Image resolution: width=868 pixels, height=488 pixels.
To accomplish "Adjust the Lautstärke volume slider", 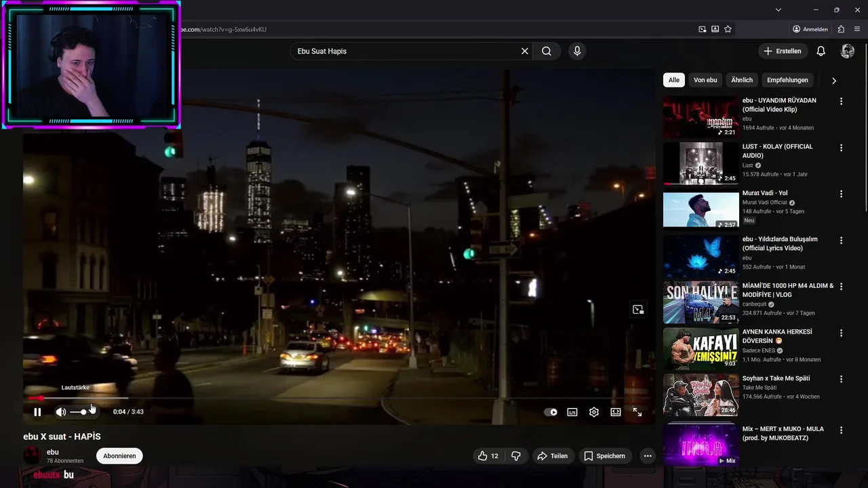I will point(79,412).
